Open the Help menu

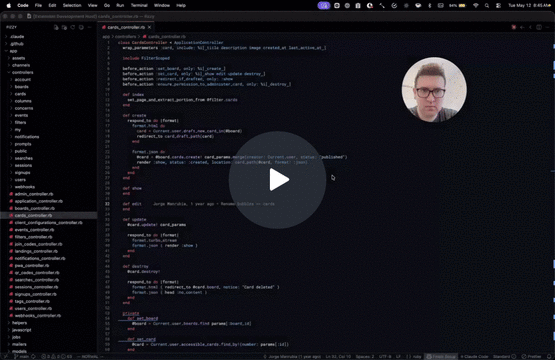(x=181, y=5)
